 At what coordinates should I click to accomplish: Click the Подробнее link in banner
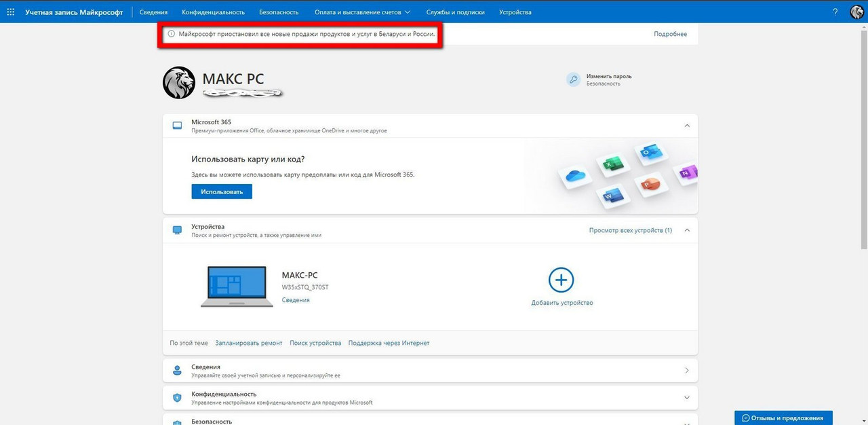point(670,34)
